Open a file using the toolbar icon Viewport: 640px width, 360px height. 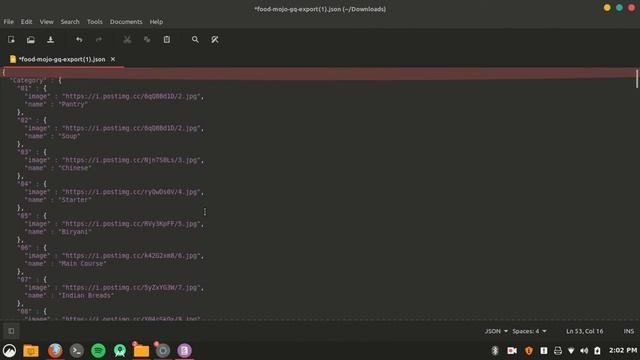[x=31, y=40]
